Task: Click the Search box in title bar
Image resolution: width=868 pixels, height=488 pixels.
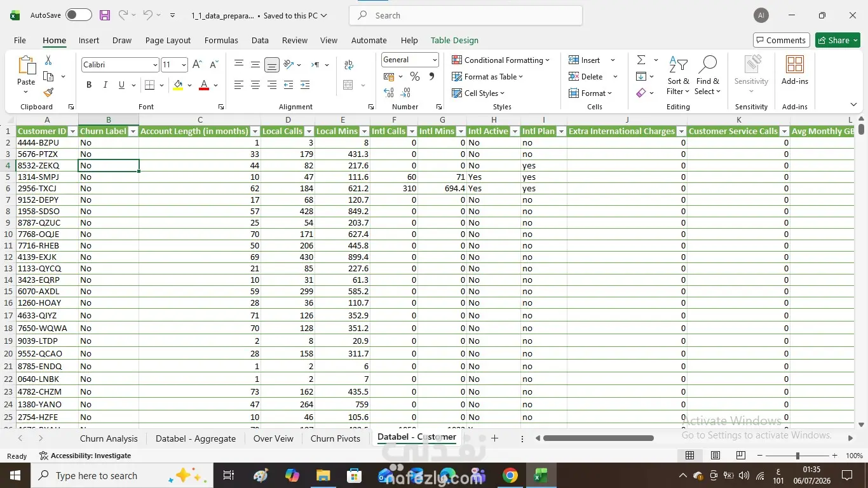Action: click(466, 15)
